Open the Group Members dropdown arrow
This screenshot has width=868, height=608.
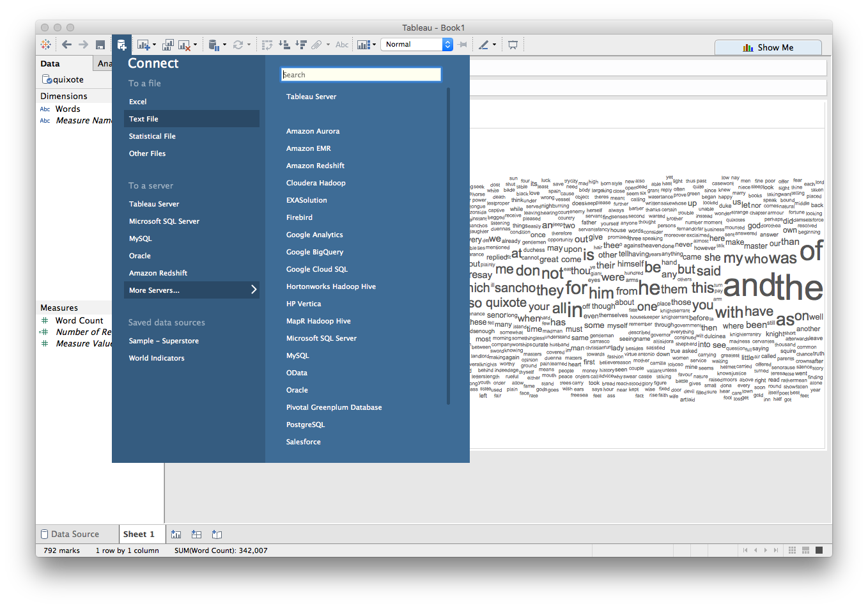click(328, 45)
